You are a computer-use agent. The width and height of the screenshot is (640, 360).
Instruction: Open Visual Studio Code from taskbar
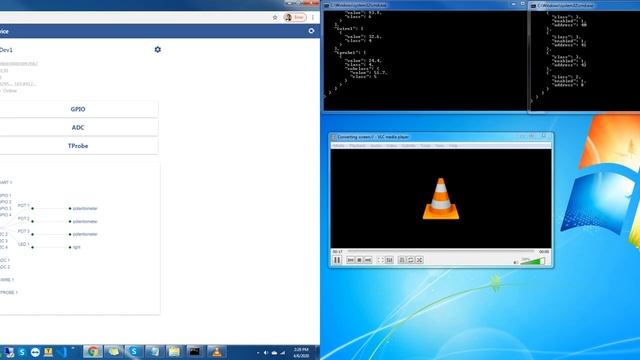[x=61, y=352]
